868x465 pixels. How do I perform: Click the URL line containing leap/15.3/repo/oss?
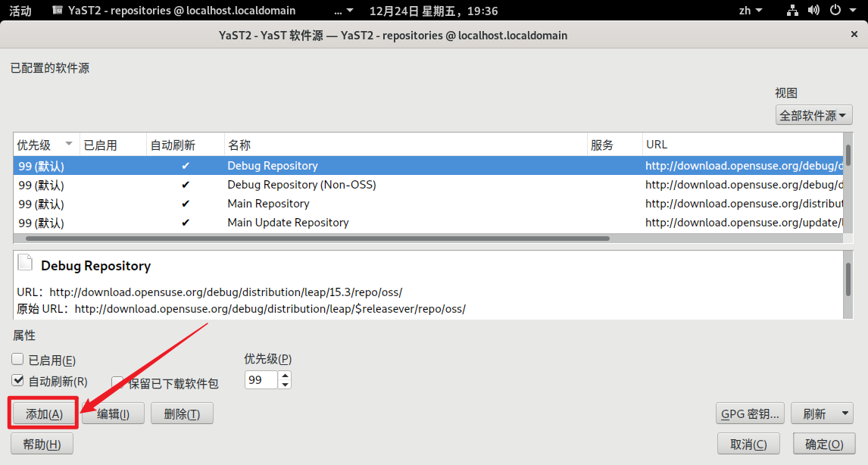[x=209, y=292]
